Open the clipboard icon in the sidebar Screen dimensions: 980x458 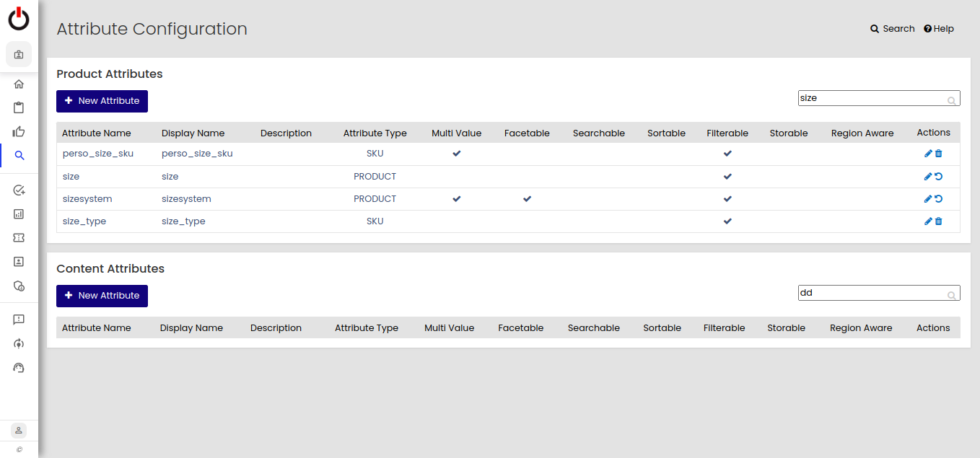pos(19,108)
